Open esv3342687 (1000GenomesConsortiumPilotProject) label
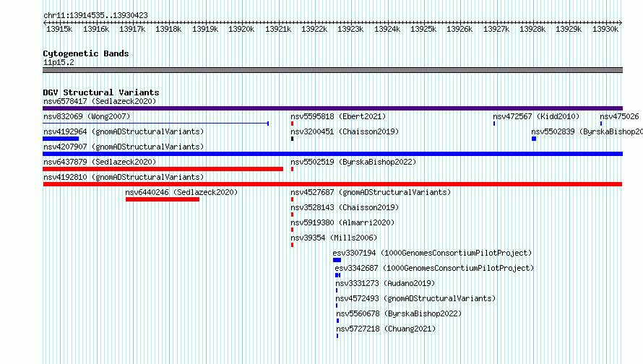 [434, 268]
